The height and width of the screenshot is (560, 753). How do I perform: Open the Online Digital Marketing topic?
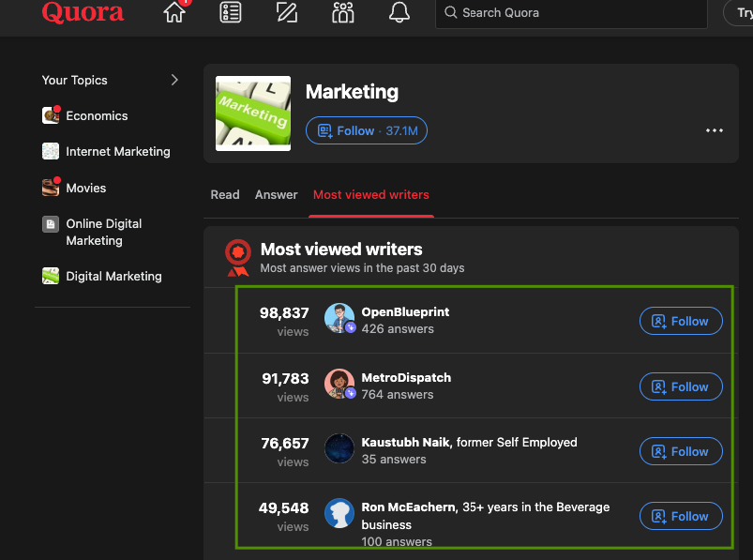click(x=104, y=232)
